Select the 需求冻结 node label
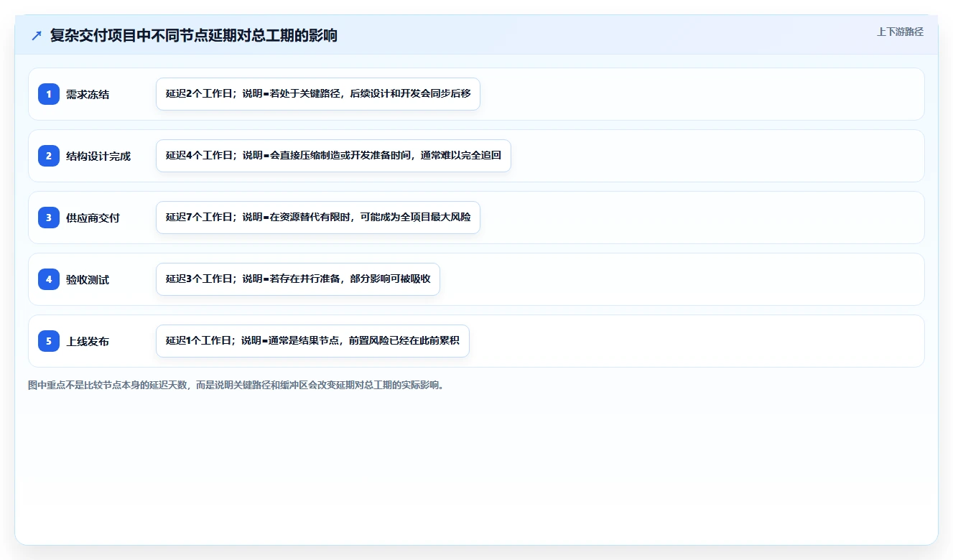 click(88, 95)
